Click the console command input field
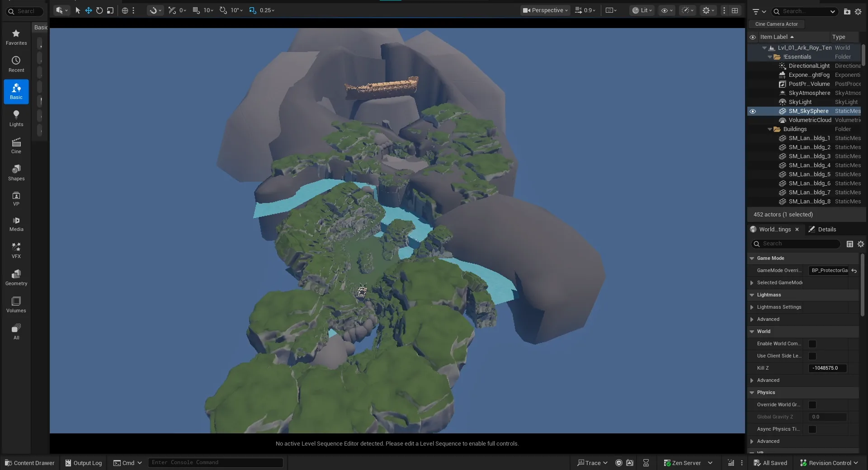This screenshot has width=868, height=470. 215,462
